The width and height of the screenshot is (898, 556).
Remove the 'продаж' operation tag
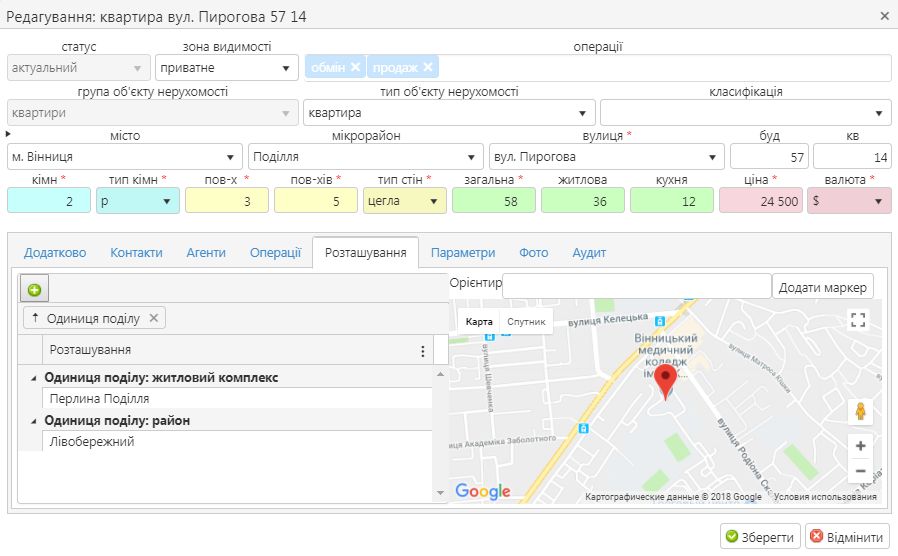(428, 67)
